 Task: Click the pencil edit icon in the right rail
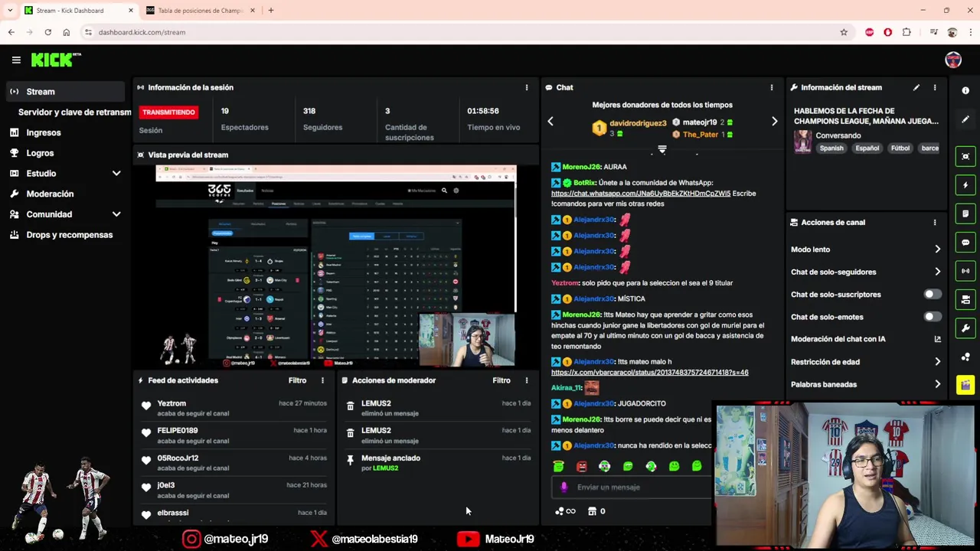click(x=965, y=119)
